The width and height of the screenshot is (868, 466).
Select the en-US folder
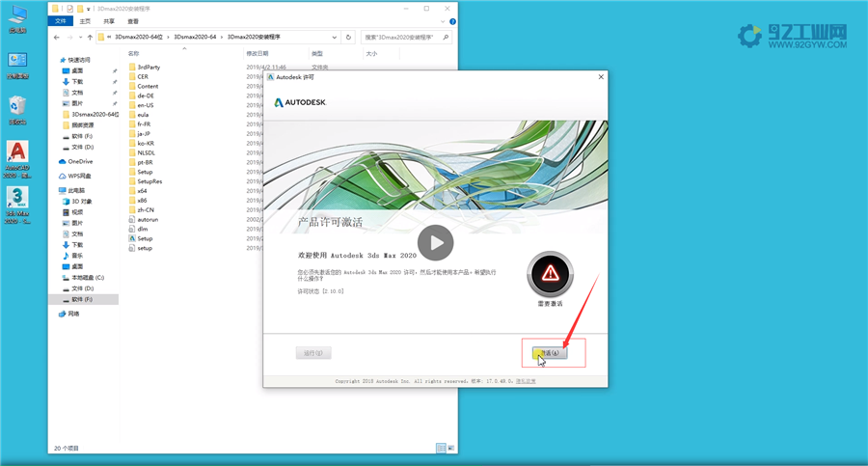tap(141, 105)
